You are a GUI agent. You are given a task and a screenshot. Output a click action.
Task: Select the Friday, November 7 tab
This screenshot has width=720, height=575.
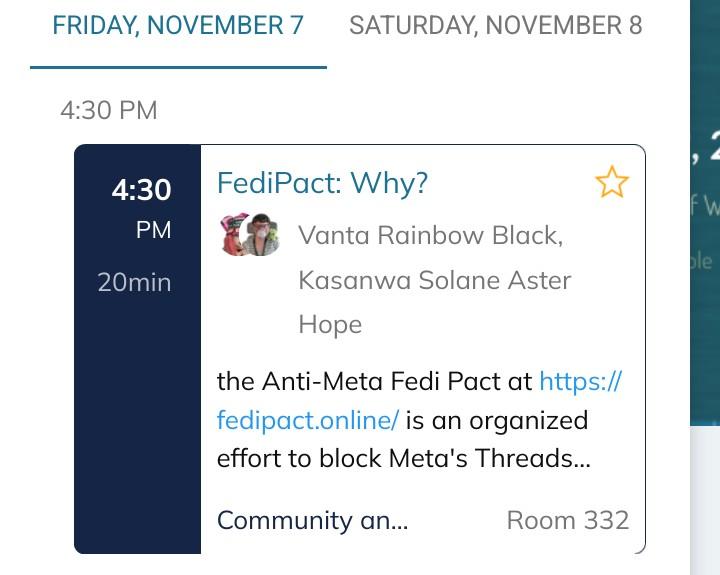tap(178, 26)
